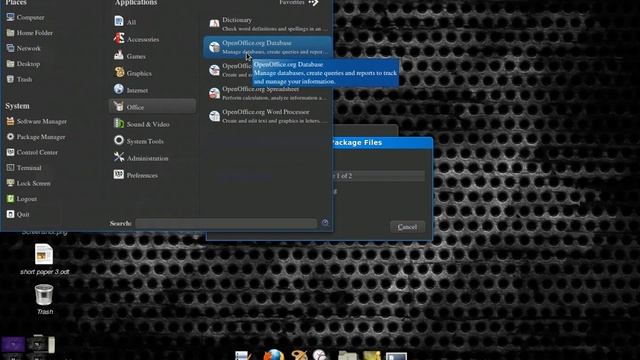Cancel the Package Files dialog
This screenshot has width=640, height=360.
[x=407, y=227]
